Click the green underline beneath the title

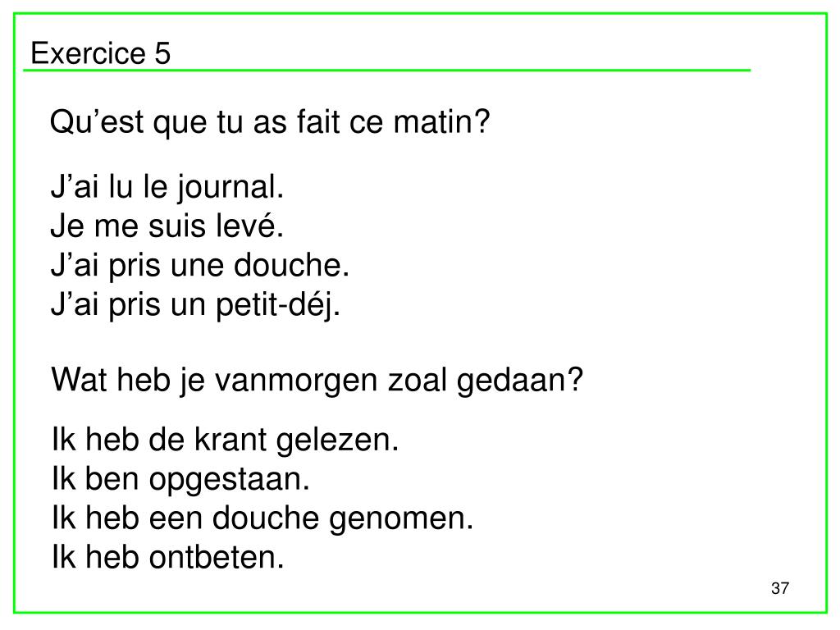(x=387, y=71)
